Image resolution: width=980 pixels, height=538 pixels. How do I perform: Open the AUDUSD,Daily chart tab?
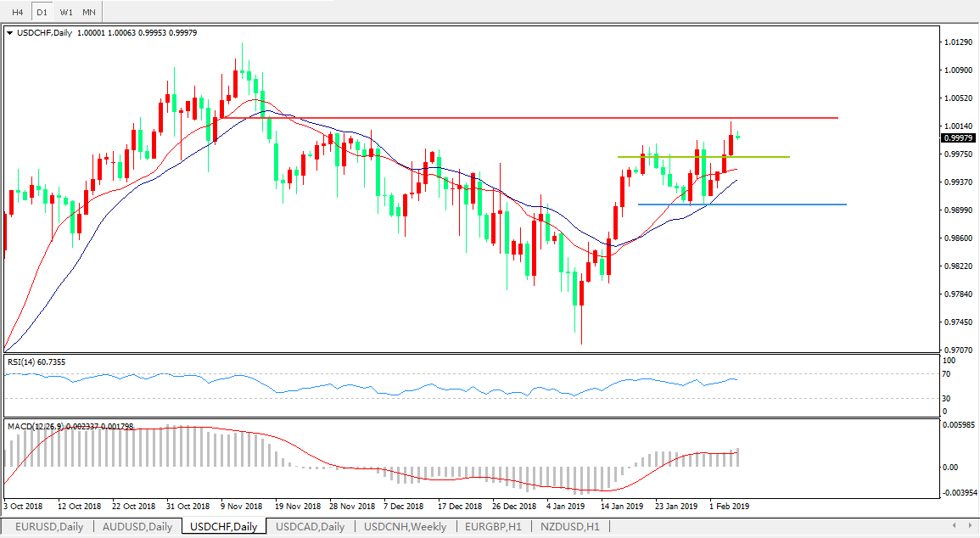click(x=137, y=527)
